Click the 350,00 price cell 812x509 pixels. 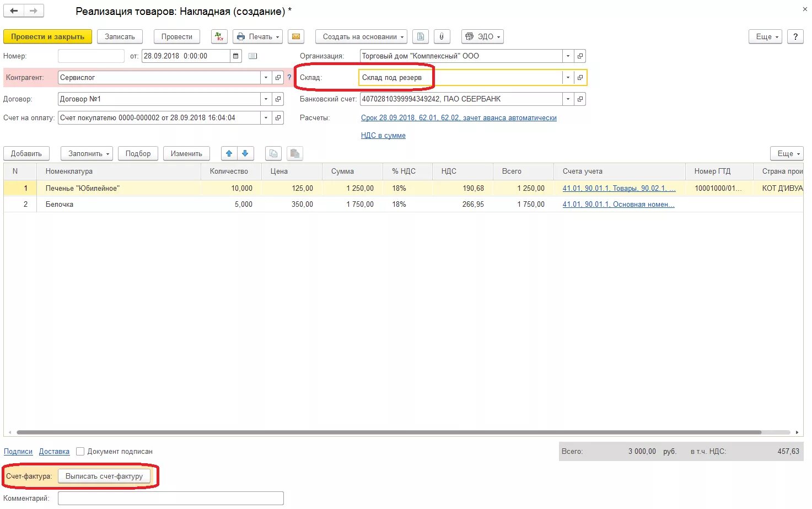292,205
